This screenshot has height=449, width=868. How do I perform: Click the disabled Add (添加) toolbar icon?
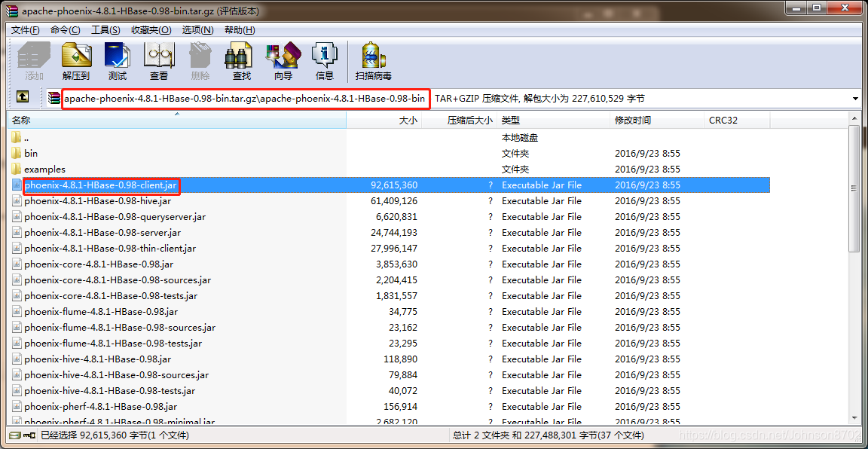tap(34, 55)
